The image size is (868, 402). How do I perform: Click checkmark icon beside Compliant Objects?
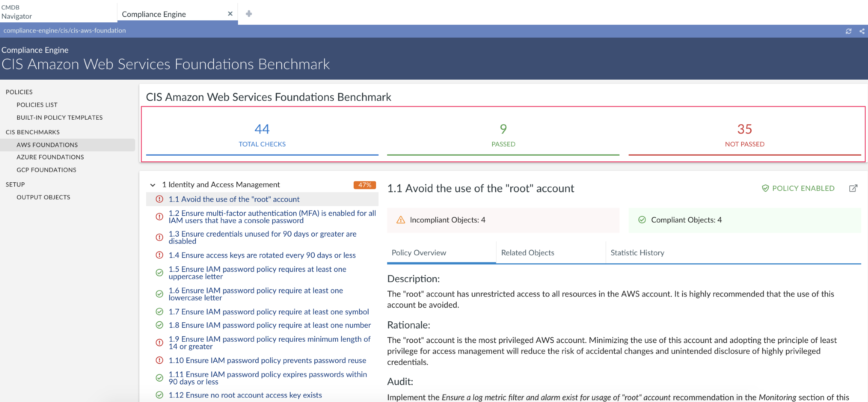pos(642,220)
